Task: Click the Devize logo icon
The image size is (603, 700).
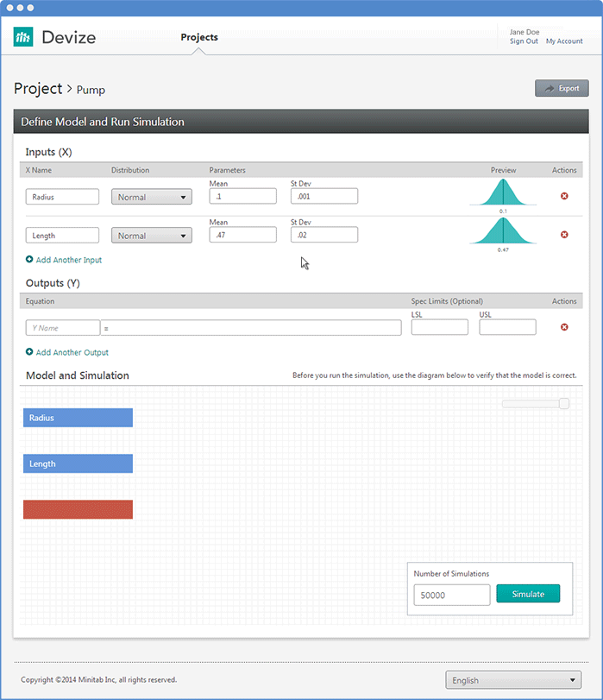Action: [x=23, y=37]
